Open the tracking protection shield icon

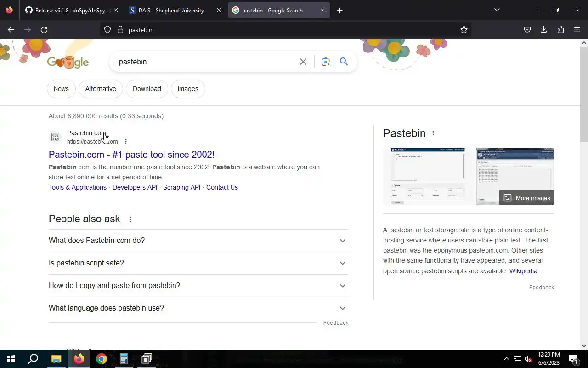pos(107,29)
